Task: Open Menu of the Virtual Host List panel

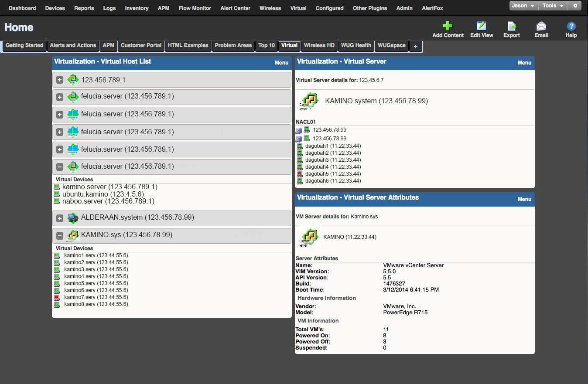Action: click(x=281, y=63)
